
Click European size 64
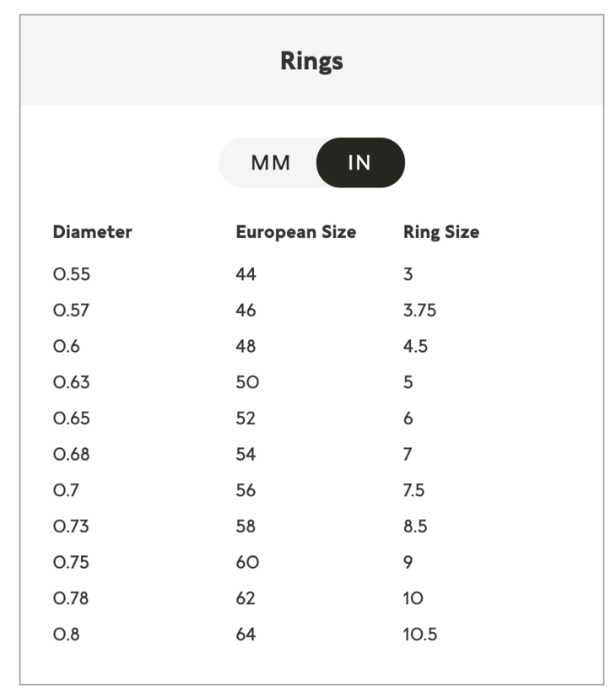point(246,635)
